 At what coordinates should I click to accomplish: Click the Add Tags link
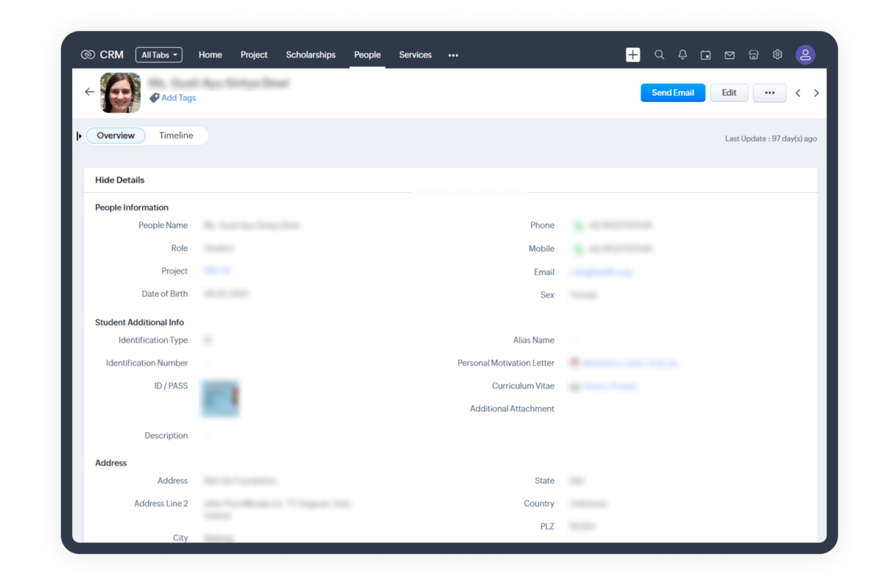point(178,98)
